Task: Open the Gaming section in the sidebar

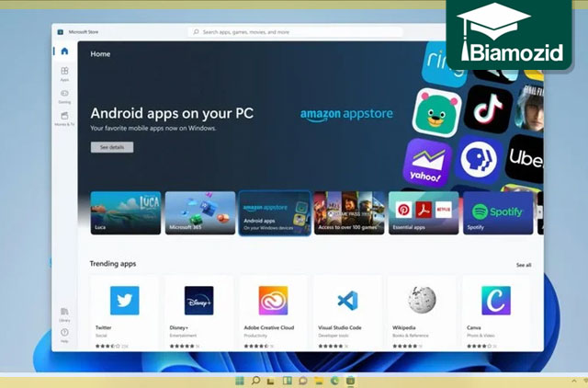Action: [x=64, y=96]
